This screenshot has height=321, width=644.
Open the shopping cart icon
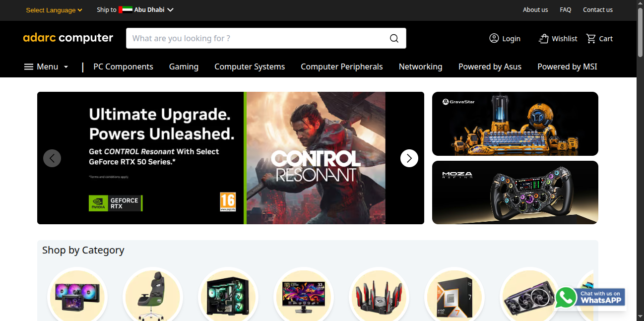pyautogui.click(x=590, y=38)
